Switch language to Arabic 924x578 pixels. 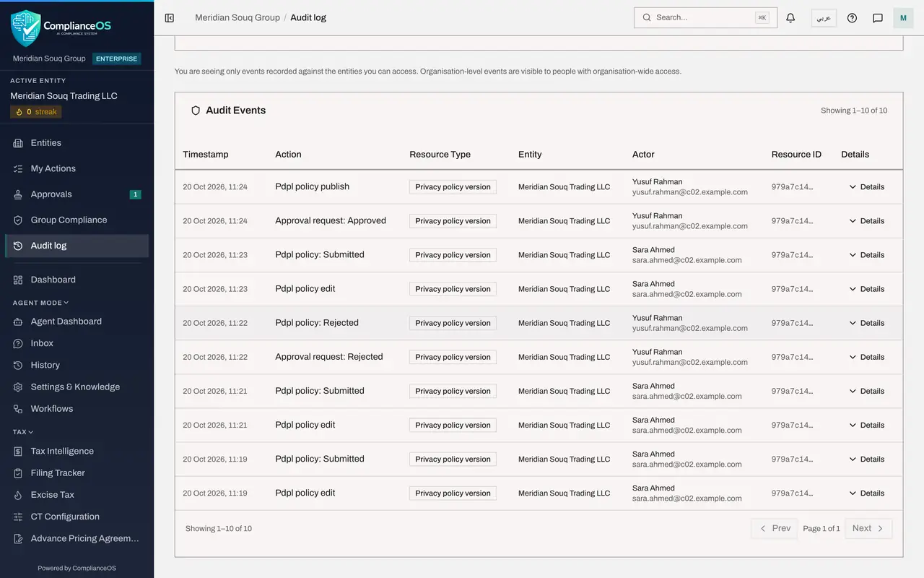pos(824,18)
